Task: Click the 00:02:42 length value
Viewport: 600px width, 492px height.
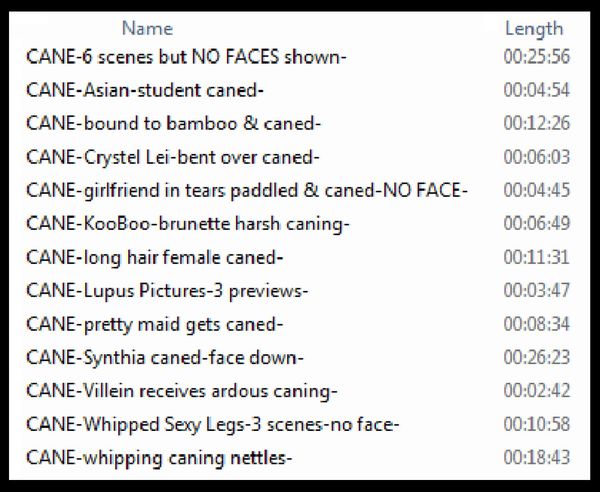Action: pos(536,391)
